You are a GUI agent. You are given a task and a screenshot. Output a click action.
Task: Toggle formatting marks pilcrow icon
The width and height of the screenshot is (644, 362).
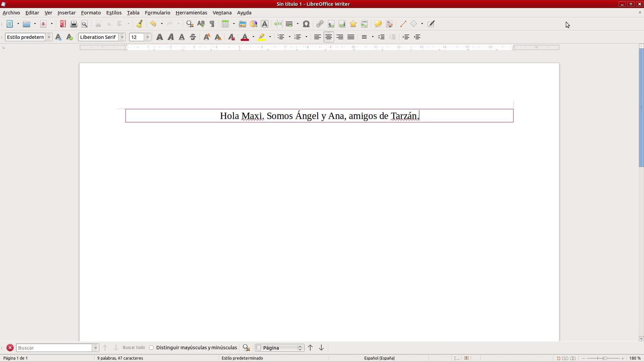[212, 24]
